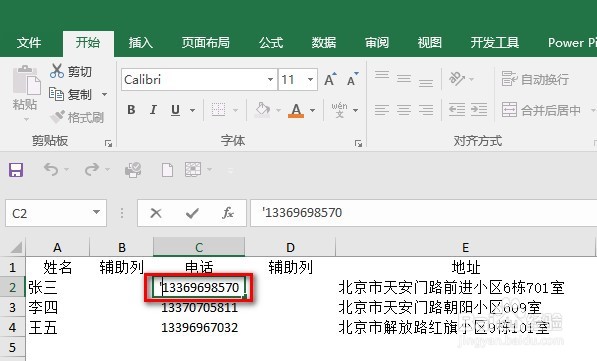
Task: Select cell containing 李四
Action: 57,307
